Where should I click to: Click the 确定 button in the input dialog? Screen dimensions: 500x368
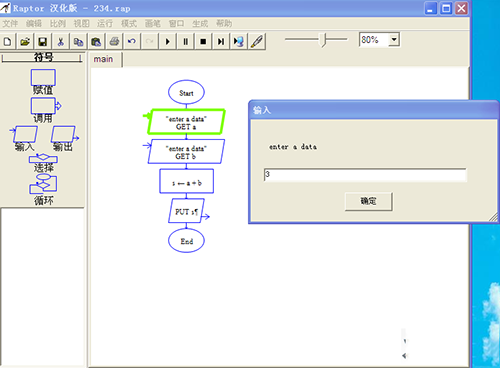point(368,201)
